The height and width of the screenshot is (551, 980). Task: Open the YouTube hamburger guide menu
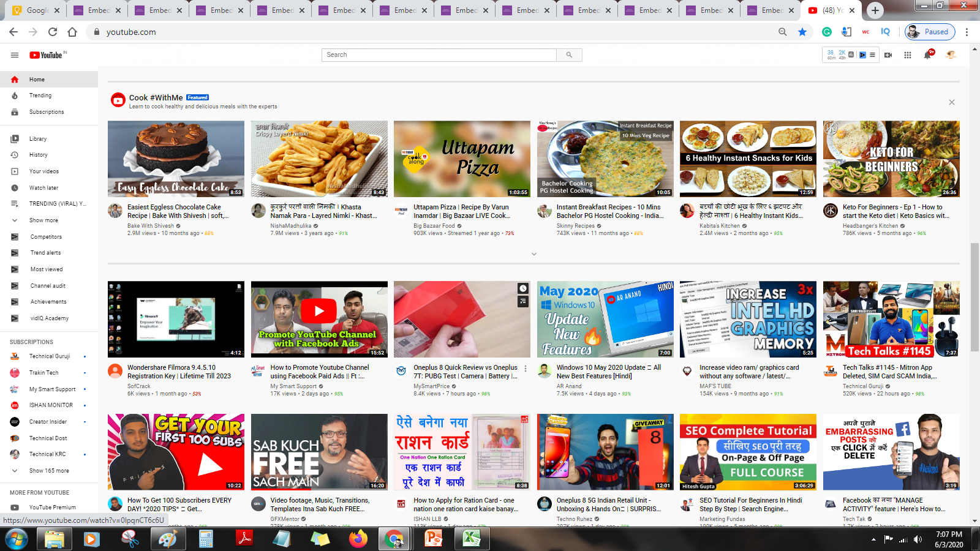tap(15, 55)
